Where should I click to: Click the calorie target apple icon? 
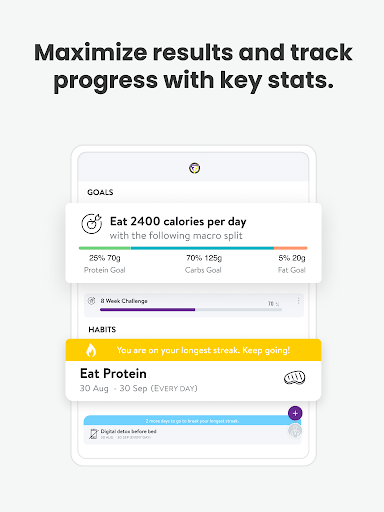92,224
